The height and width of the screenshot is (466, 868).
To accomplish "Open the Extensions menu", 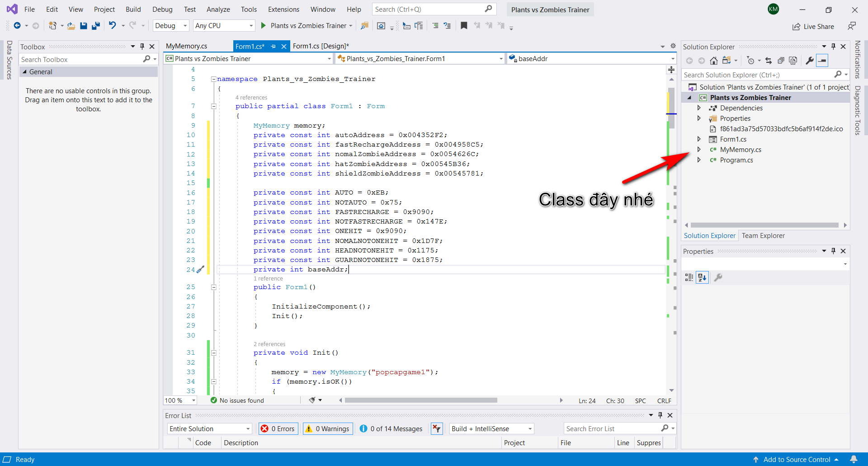I will pos(283,10).
